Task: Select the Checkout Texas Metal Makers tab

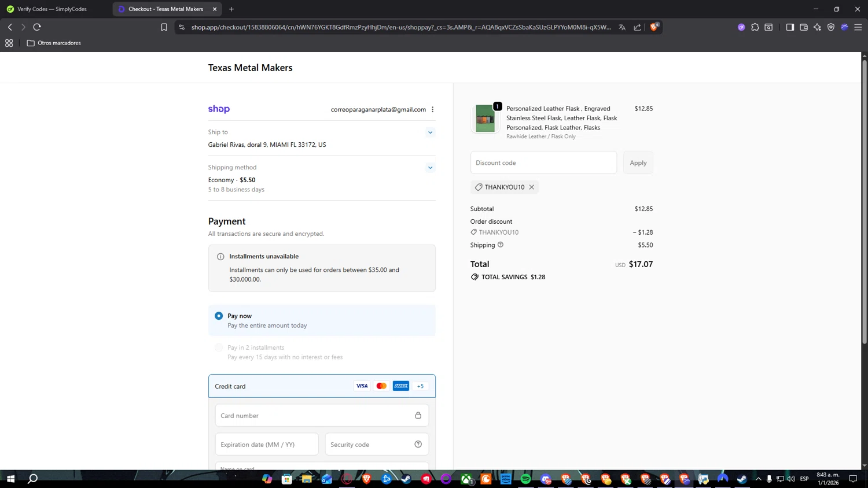Action: [x=165, y=9]
